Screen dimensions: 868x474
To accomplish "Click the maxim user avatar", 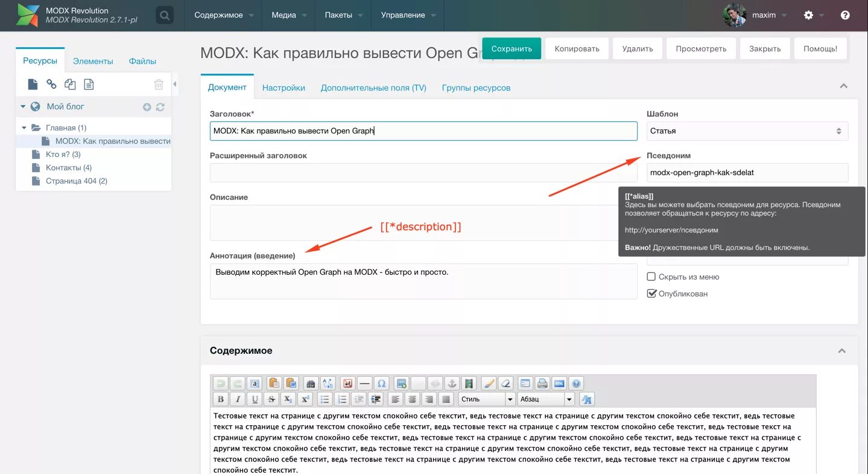I will 735,15.
